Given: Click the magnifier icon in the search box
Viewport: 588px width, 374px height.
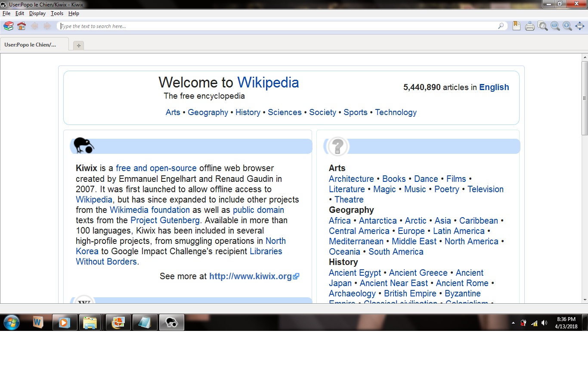Looking at the screenshot, I should click(x=501, y=26).
